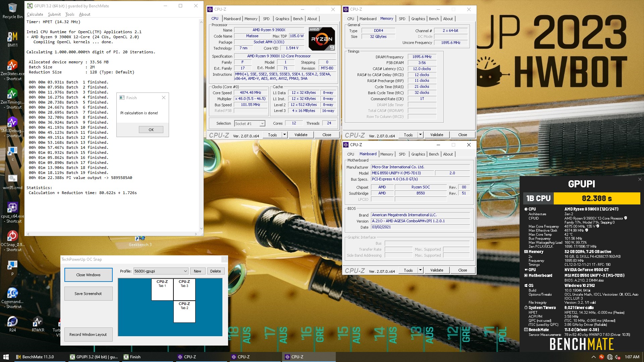Open the GPUPI Calculate menu
Viewport: 644px width, 362px height.
pyautogui.click(x=35, y=14)
